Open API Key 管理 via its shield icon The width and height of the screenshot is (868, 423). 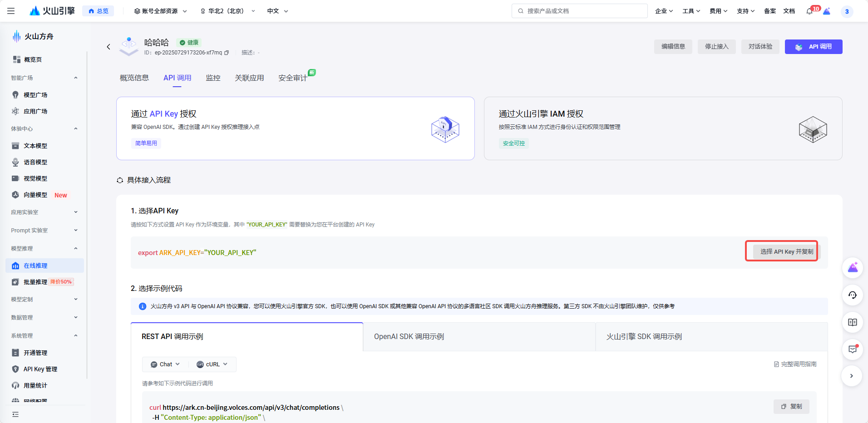click(x=15, y=369)
